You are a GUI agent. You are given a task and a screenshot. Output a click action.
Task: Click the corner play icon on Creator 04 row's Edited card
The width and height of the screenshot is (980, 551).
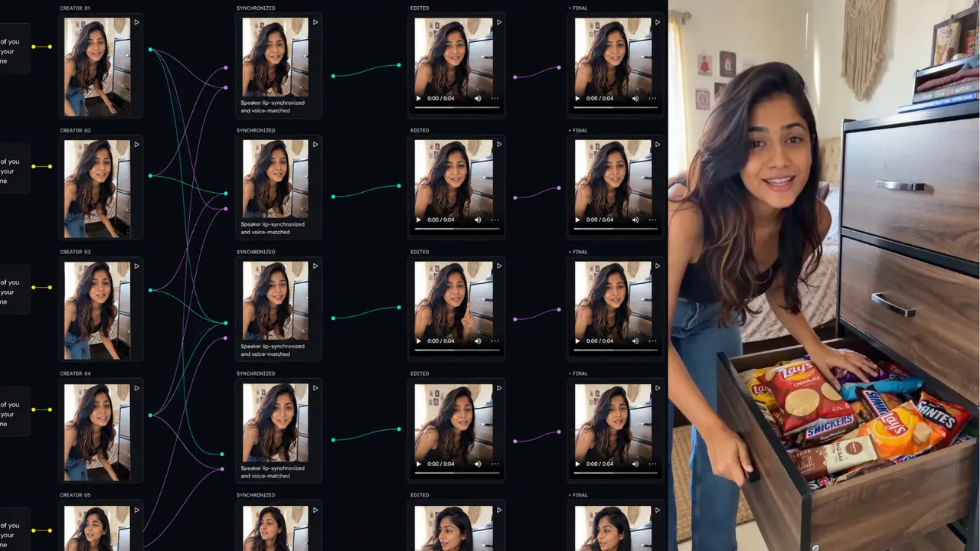499,388
